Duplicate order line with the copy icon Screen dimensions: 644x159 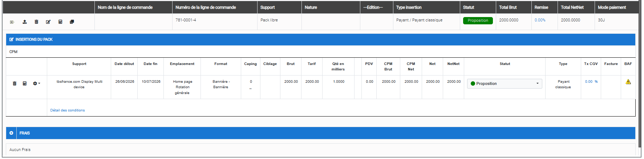coord(72,22)
